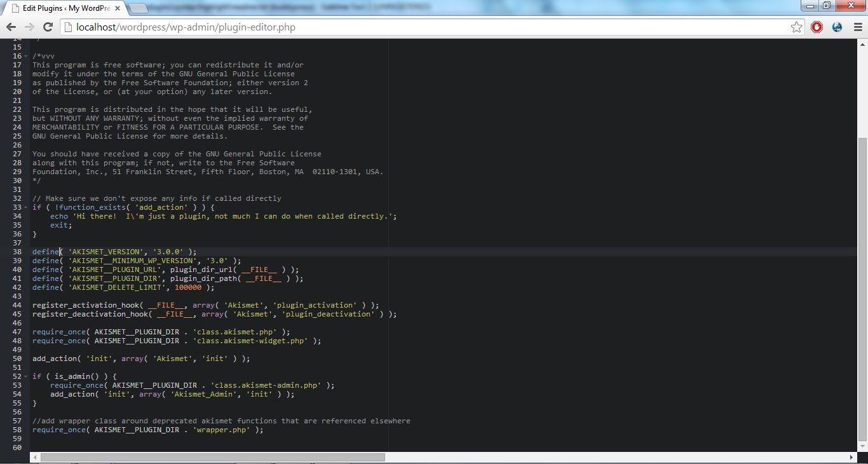Click line number 27 in the gutter
The width and height of the screenshot is (868, 464).
17,154
